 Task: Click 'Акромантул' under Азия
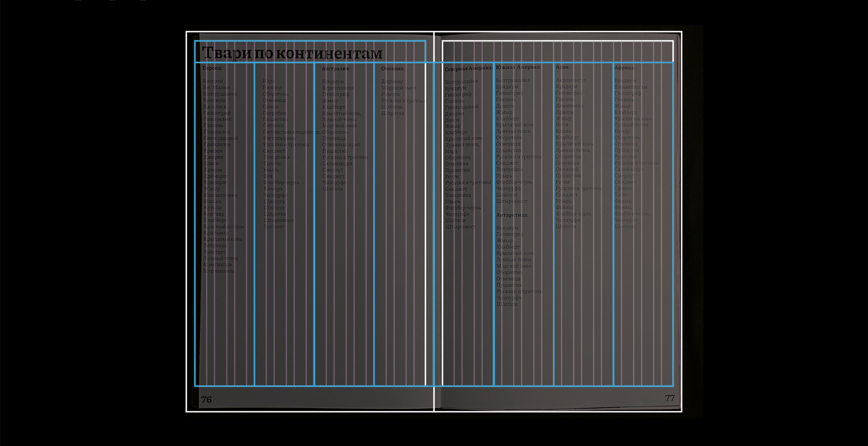click(571, 80)
